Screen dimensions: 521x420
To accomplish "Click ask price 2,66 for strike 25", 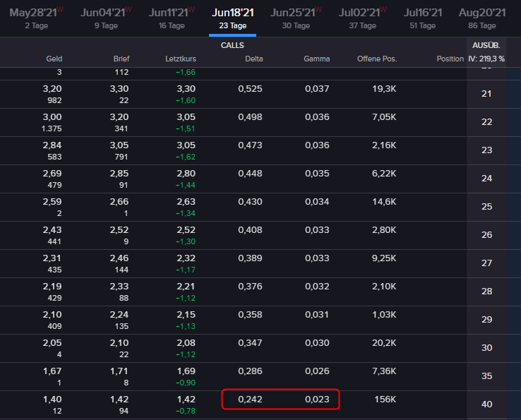I will 119,202.
